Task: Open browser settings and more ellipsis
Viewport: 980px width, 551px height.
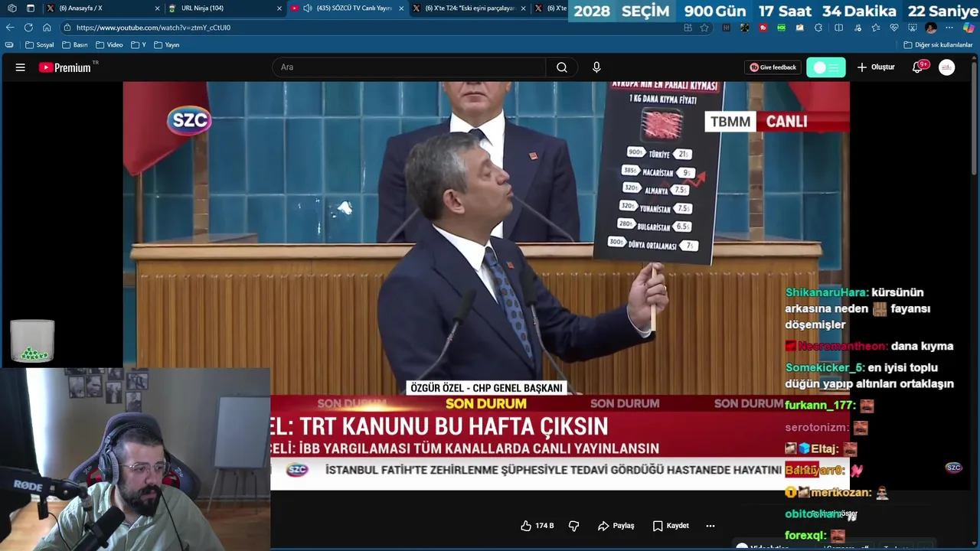Action: [949, 28]
